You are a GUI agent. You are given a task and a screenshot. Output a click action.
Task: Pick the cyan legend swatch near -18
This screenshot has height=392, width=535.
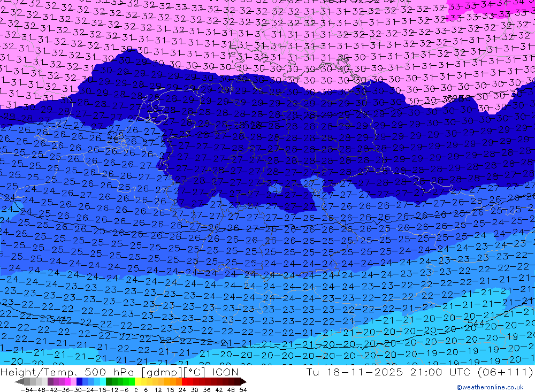point(103,382)
